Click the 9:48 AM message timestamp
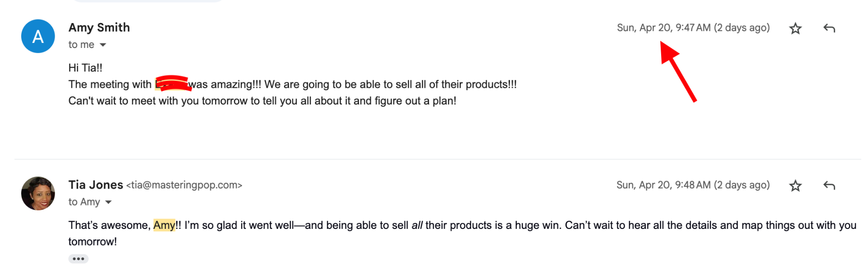The width and height of the screenshot is (868, 266). coord(693,185)
